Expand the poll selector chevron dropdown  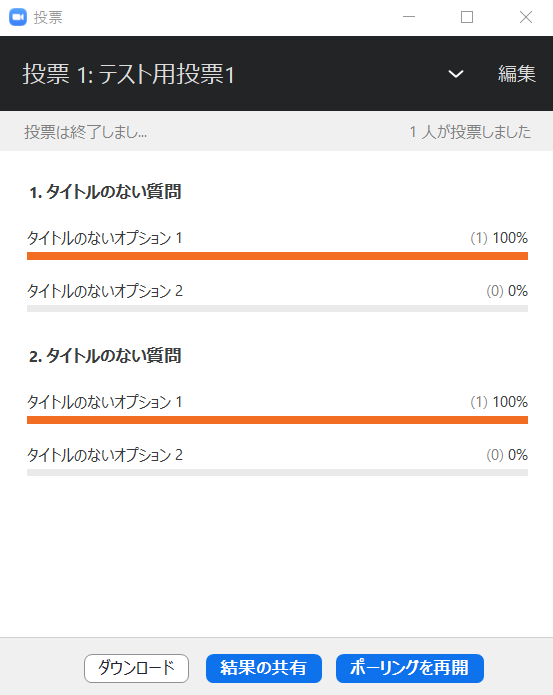click(456, 74)
